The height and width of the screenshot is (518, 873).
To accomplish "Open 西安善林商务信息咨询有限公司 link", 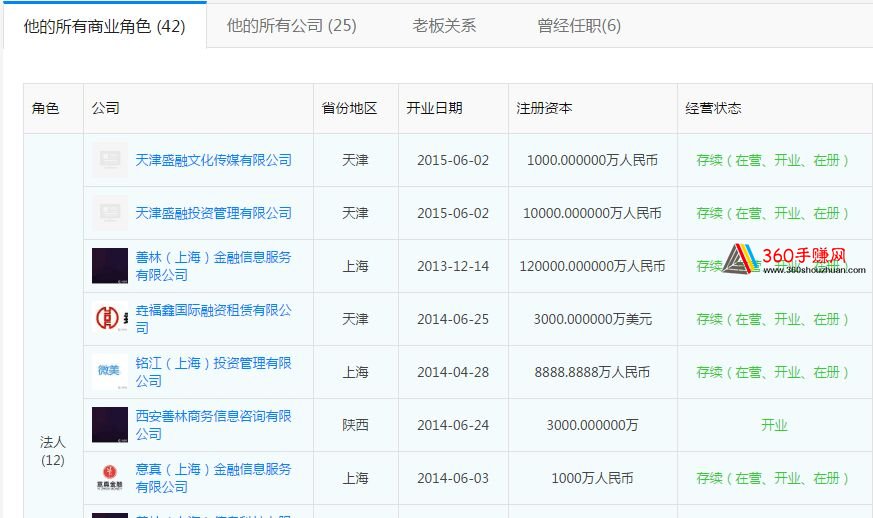I will click(214, 425).
